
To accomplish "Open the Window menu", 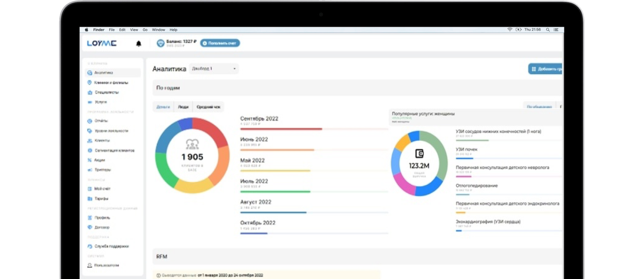I will pos(158,29).
